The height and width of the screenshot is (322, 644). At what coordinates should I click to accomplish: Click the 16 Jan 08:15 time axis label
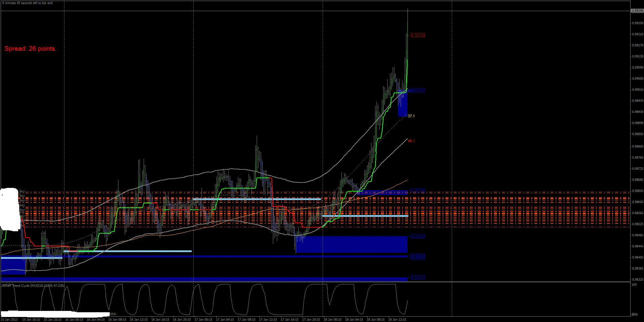click(117, 320)
